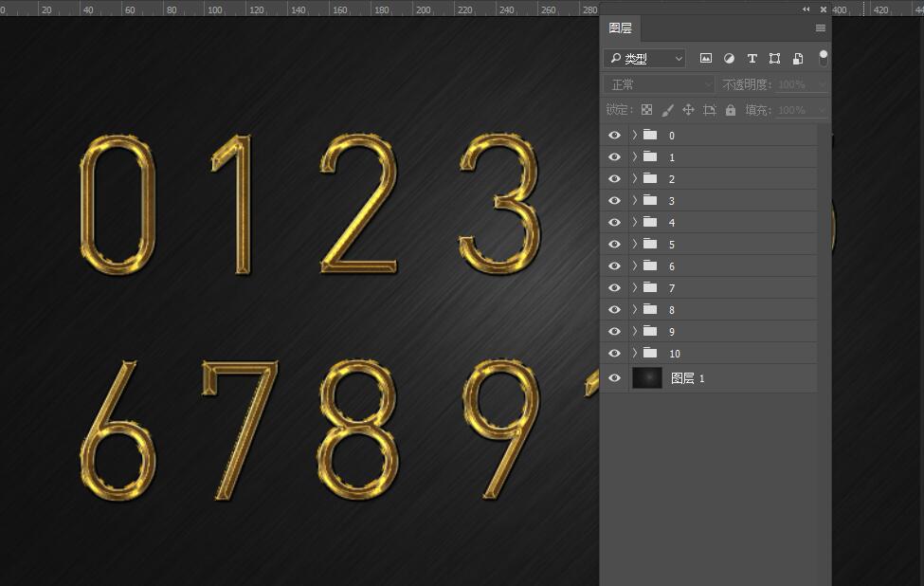Hide group 9 with eye icon
Viewport: 924px width, 586px height.
click(614, 331)
